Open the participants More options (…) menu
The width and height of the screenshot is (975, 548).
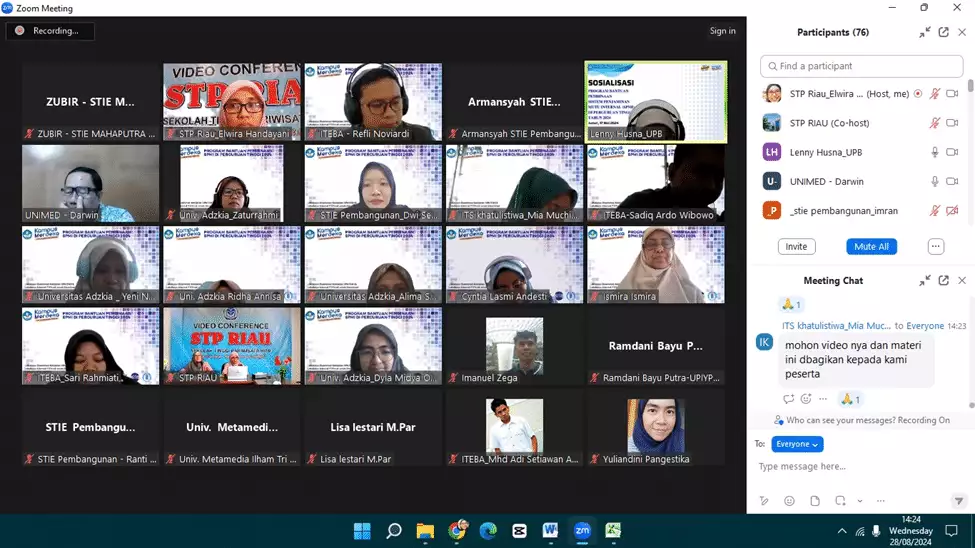pyautogui.click(x=935, y=246)
